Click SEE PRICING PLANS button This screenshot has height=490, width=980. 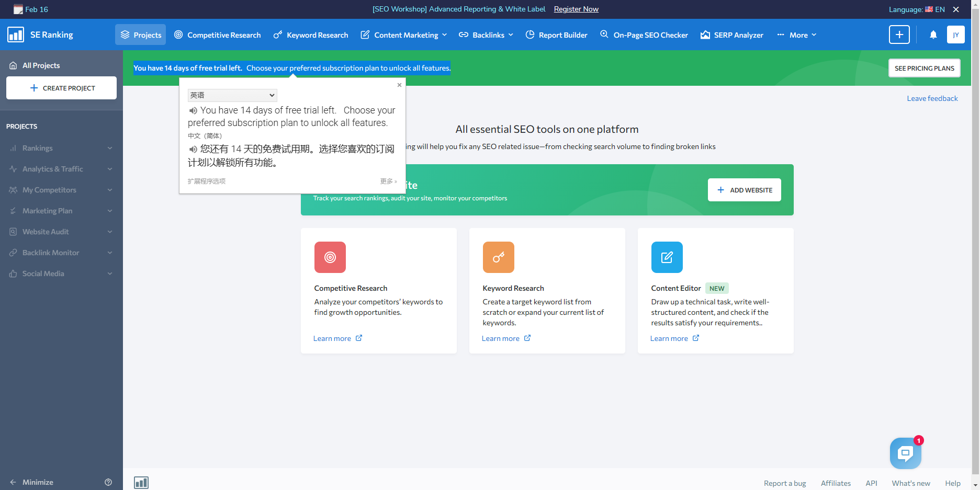[925, 68]
